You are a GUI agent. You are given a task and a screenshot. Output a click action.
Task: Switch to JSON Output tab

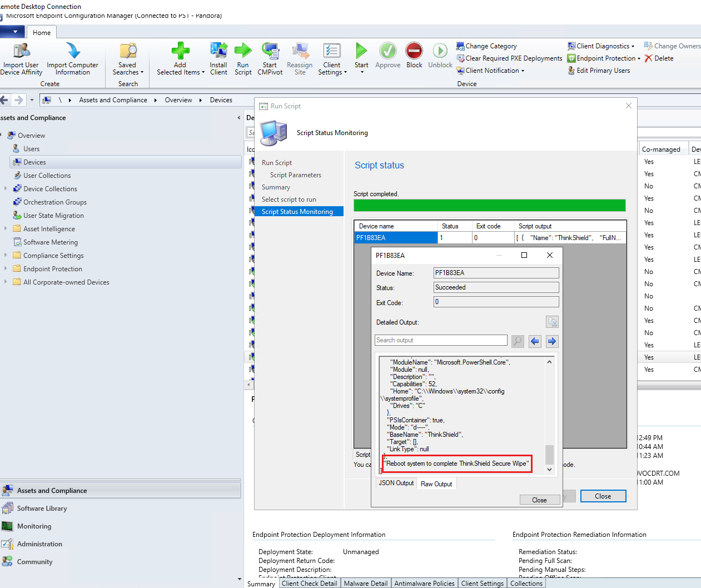click(396, 483)
